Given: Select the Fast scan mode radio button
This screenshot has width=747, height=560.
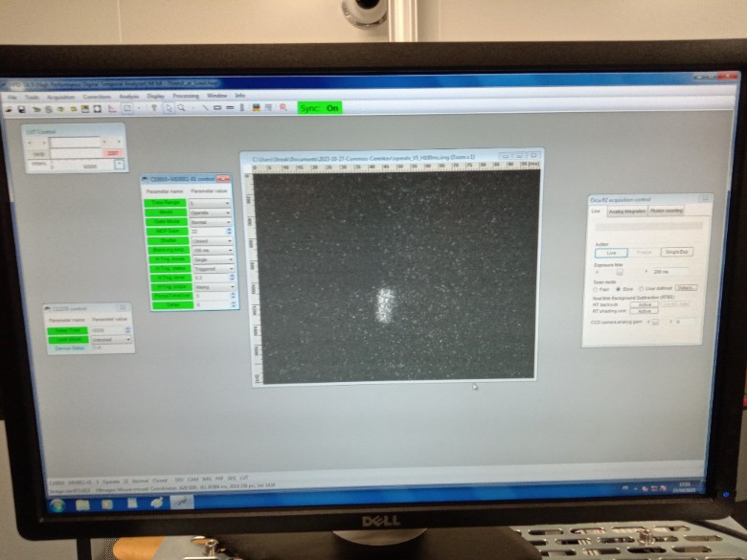Looking at the screenshot, I should 594,287.
